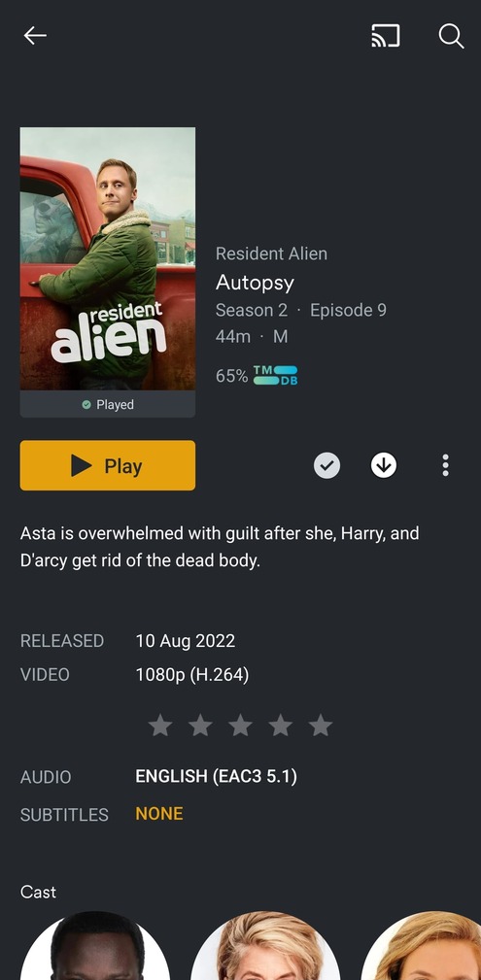Select subtitles option showing NONE
Image resolution: width=481 pixels, height=980 pixels.
159,814
